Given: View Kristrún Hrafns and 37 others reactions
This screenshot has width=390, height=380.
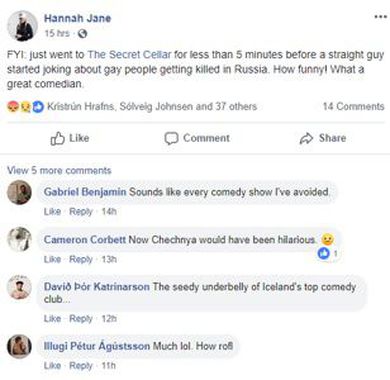Looking at the screenshot, I should click(x=152, y=107).
